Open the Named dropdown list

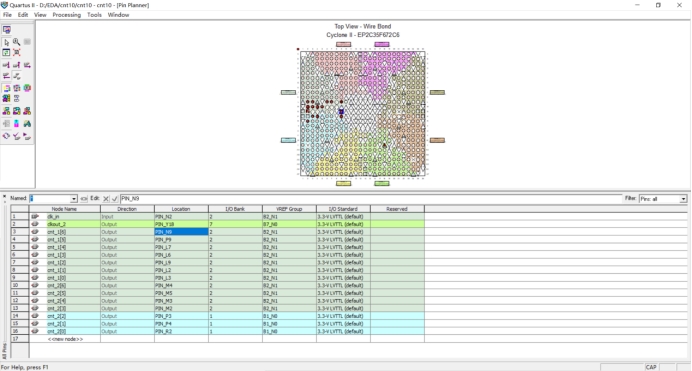(74, 199)
